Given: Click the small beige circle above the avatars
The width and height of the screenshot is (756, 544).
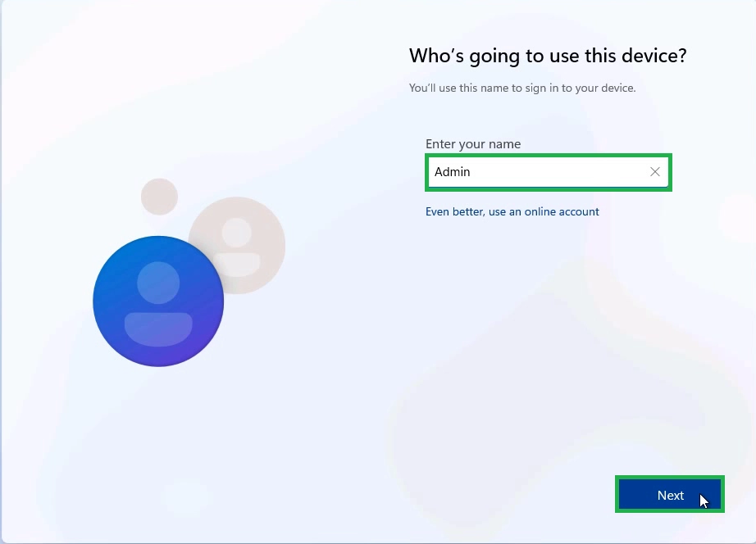Looking at the screenshot, I should [159, 197].
